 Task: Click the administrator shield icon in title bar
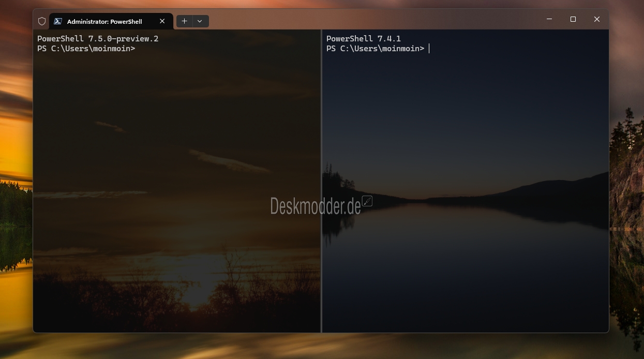42,21
